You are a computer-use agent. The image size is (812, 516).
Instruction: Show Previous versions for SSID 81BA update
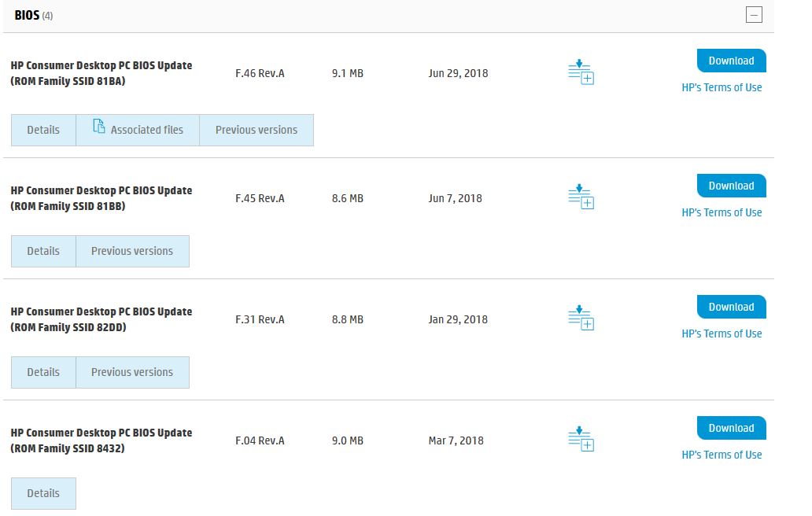(257, 130)
